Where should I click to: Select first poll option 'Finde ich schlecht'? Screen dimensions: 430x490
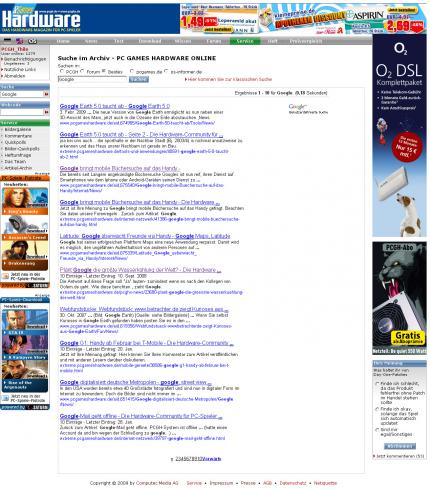tap(377, 384)
